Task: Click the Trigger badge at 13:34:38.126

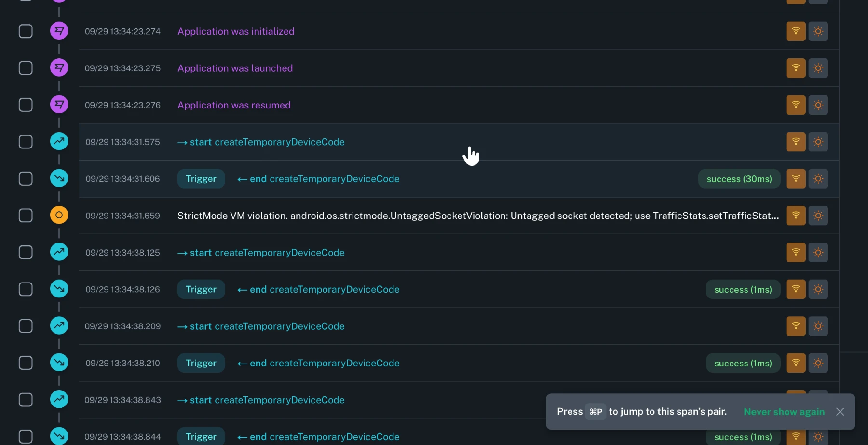Action: coord(201,289)
